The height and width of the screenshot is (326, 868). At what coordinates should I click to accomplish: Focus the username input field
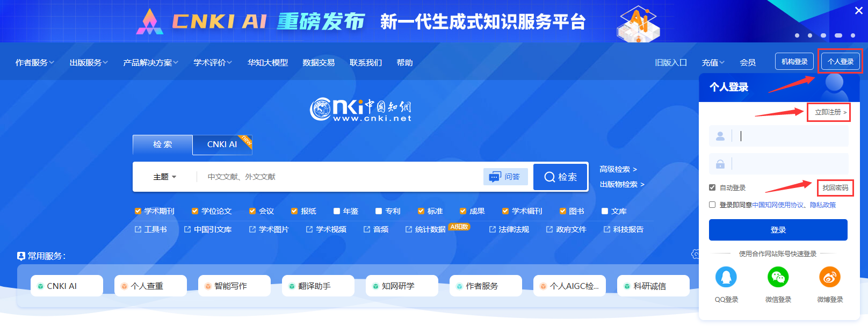click(x=779, y=136)
